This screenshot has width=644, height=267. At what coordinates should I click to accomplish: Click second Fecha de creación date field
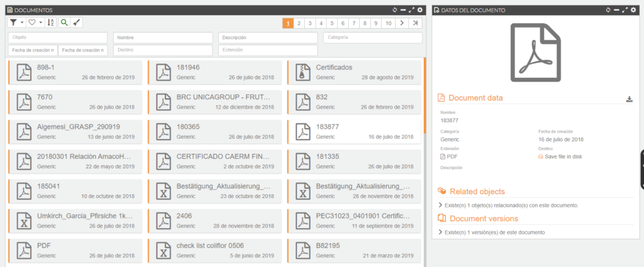click(x=83, y=50)
